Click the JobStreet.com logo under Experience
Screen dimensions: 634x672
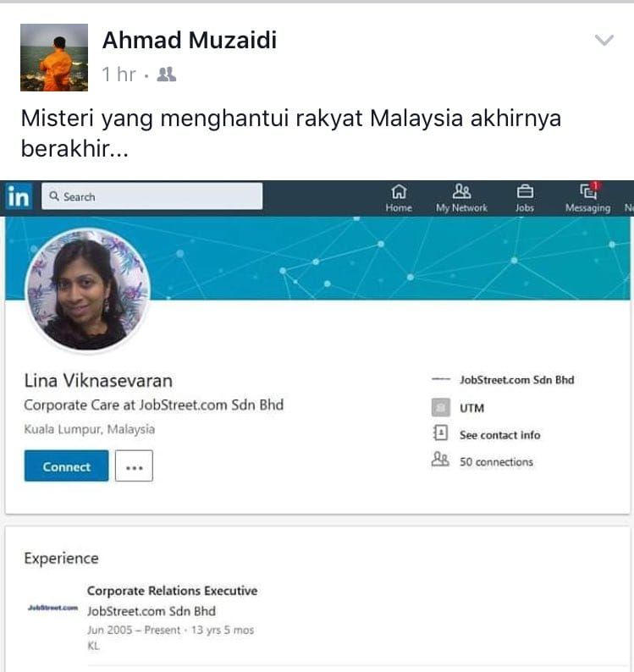52,608
